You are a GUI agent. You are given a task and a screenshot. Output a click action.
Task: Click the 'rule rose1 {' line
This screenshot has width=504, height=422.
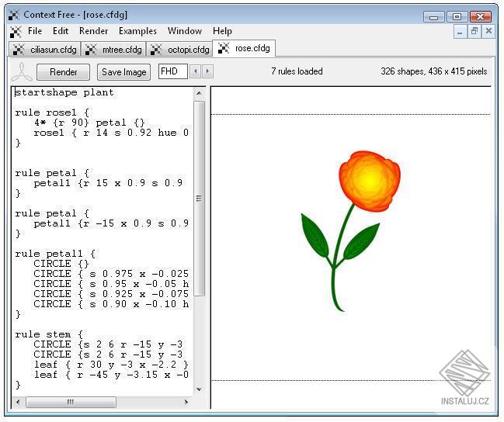pyautogui.click(x=52, y=112)
